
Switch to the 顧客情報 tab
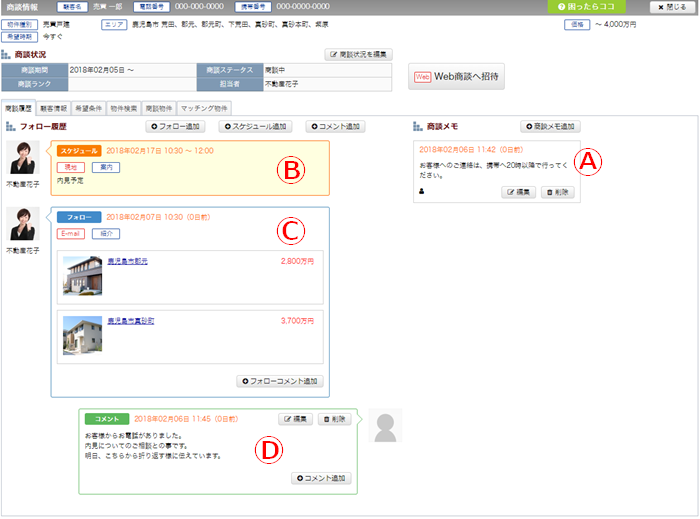[53, 107]
